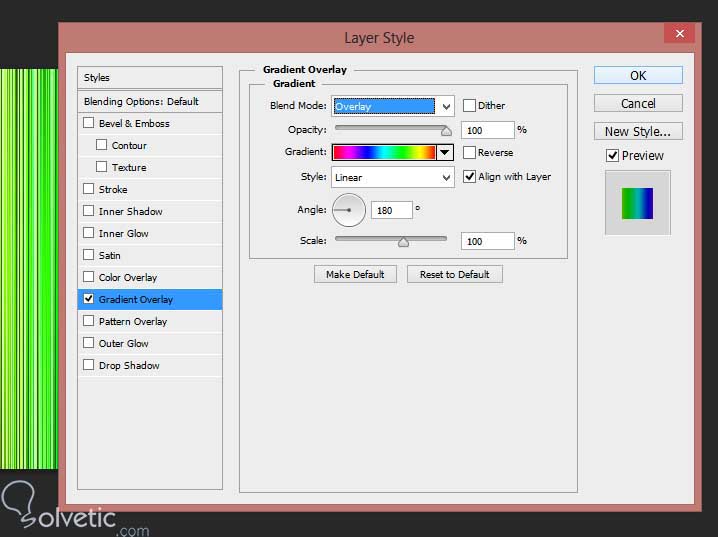Click the Angle dial control
718x537 pixels.
click(x=348, y=210)
